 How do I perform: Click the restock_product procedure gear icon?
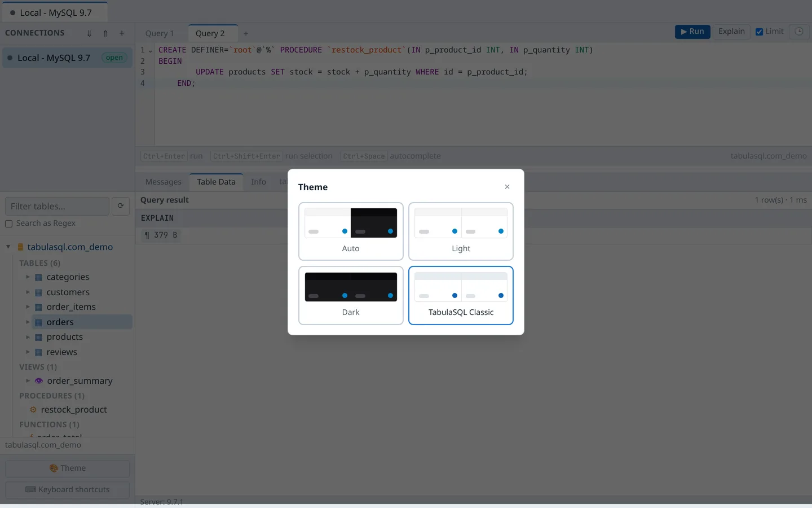point(33,410)
